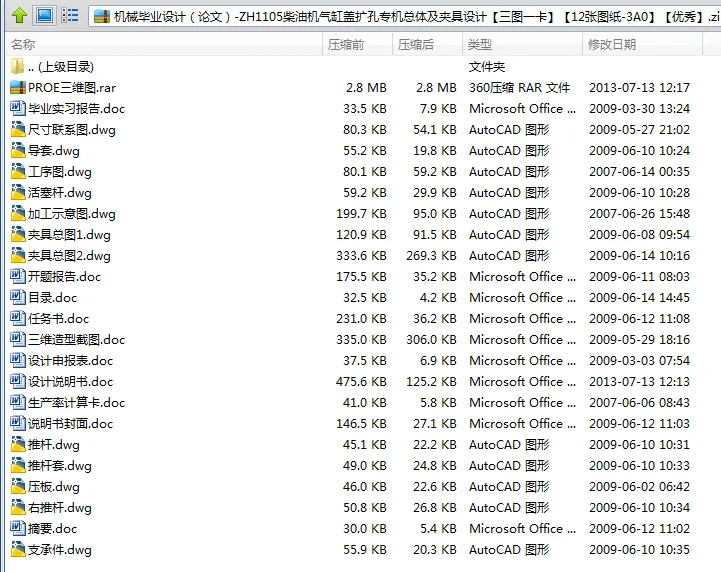Select the 说明书封面.doc file icon
721x572 pixels.
tap(18, 423)
